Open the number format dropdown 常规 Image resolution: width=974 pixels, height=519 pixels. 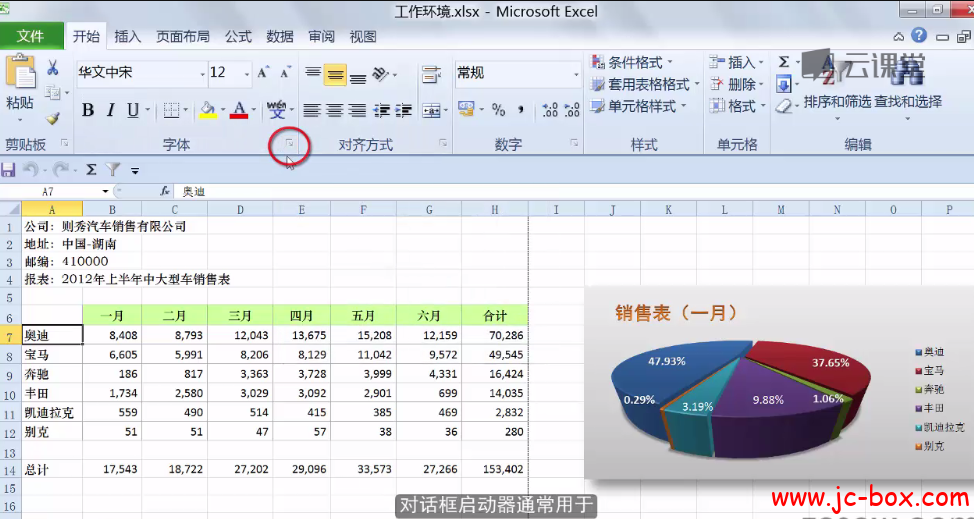tap(576, 74)
